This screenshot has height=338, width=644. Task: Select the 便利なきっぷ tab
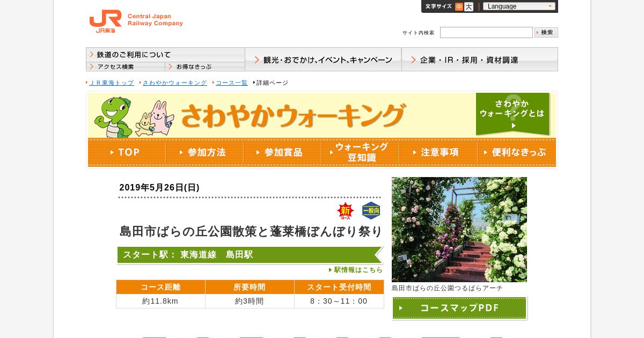[x=516, y=152]
